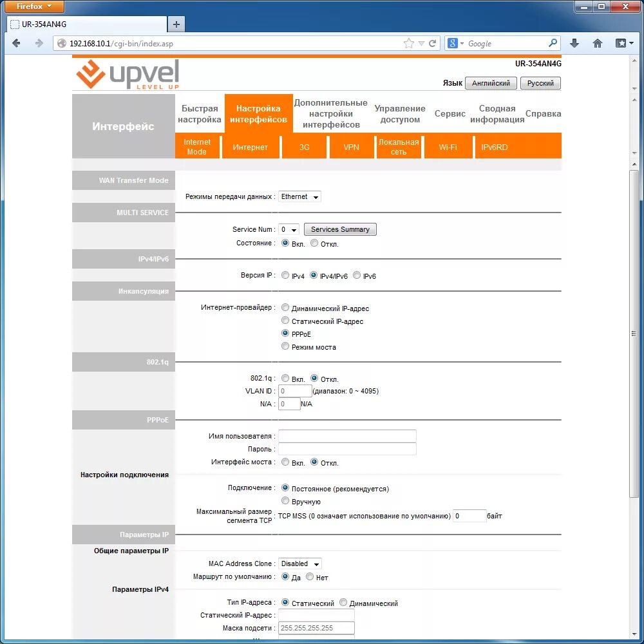Switch language to Русский
The image size is (644, 644).
click(540, 83)
